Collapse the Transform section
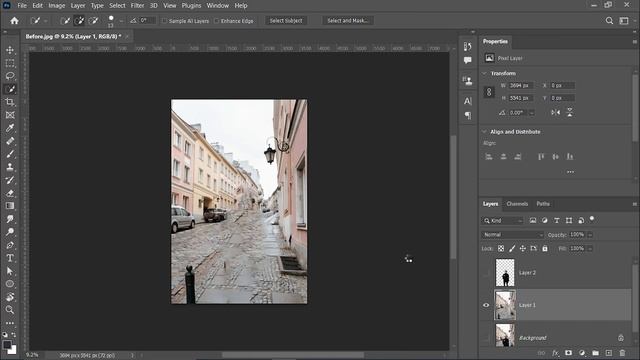This screenshot has width=640, height=360. pyautogui.click(x=484, y=73)
